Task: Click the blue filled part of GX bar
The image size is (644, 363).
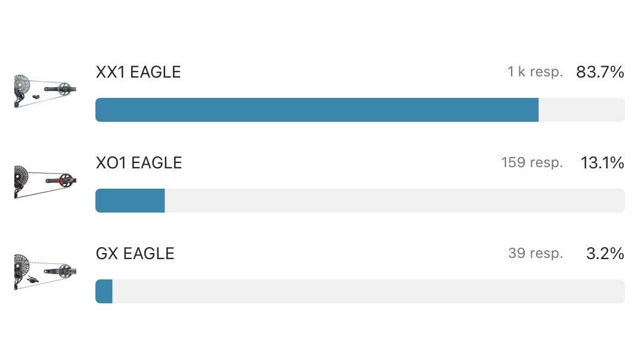Action: 104,291
